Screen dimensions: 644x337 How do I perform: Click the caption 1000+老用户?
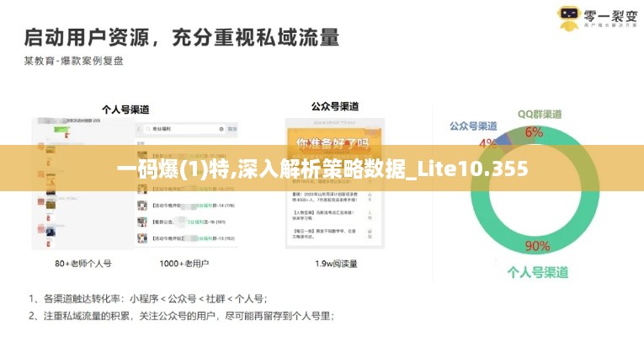click(x=184, y=264)
